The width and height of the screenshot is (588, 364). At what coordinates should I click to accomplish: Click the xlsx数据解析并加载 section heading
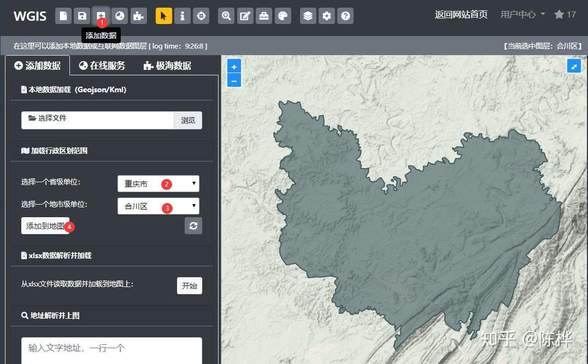coord(56,255)
